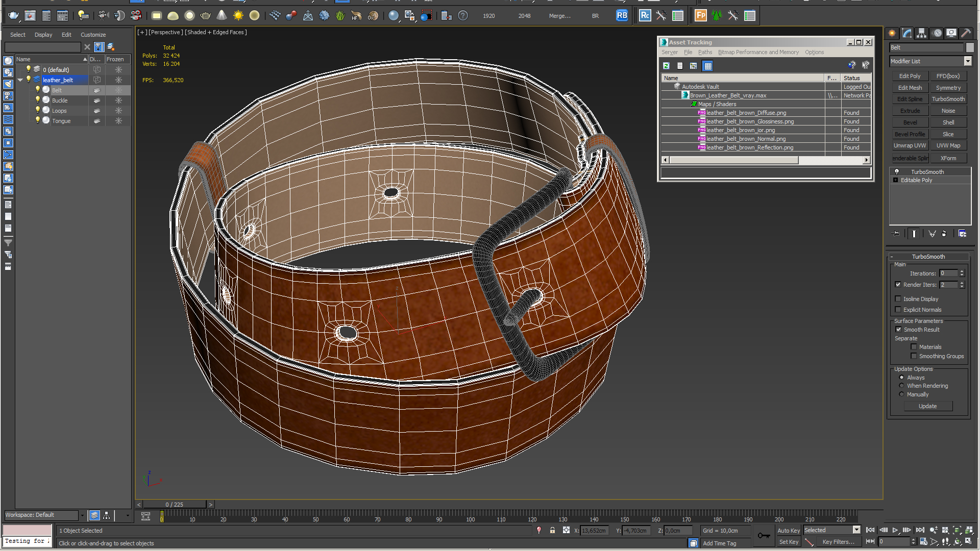Viewport: 980px width, 551px height.
Task: Open the Display command panel tab
Action: point(951,33)
